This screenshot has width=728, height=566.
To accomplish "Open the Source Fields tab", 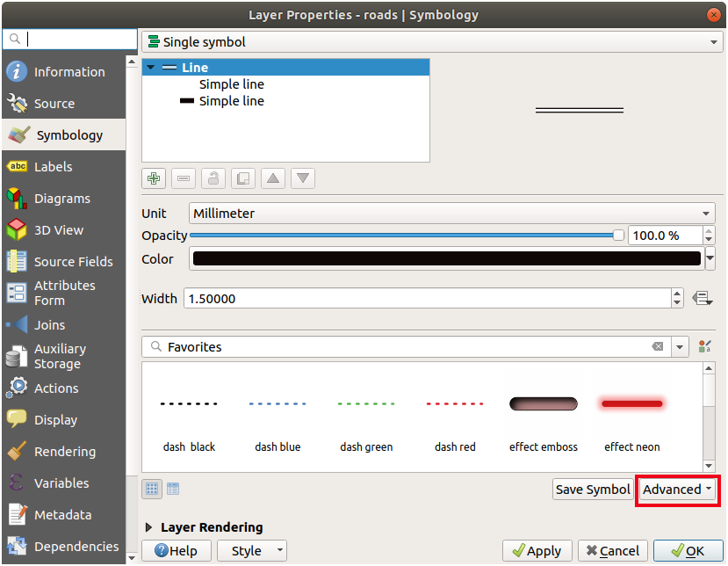I will click(x=73, y=262).
